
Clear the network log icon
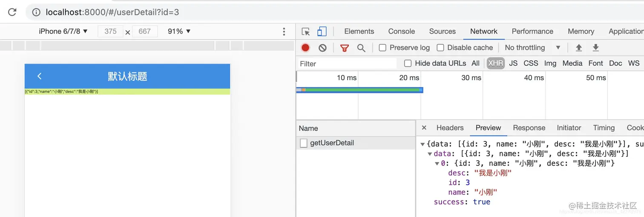click(x=322, y=48)
